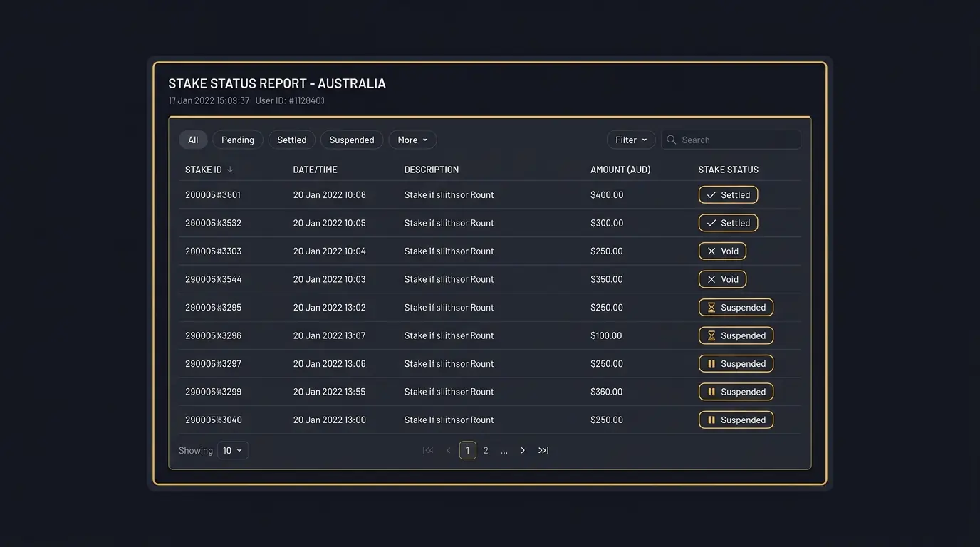Open the Filter dropdown
The image size is (980, 547).
pyautogui.click(x=631, y=140)
